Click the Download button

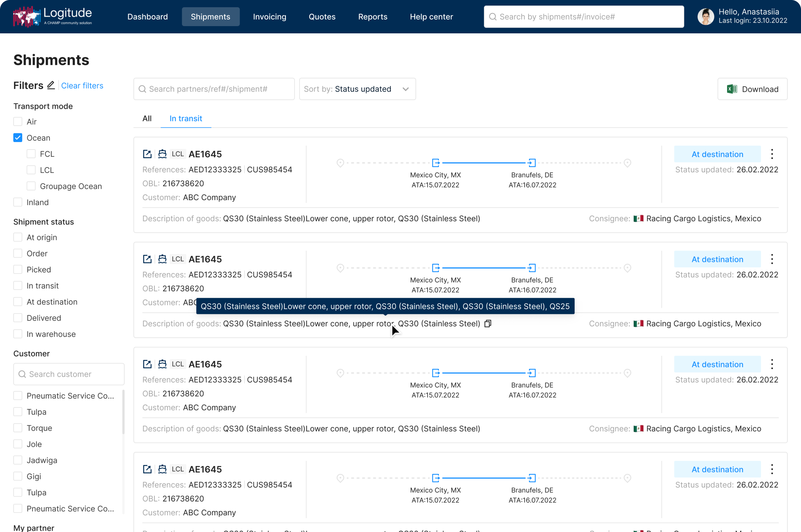pos(752,89)
